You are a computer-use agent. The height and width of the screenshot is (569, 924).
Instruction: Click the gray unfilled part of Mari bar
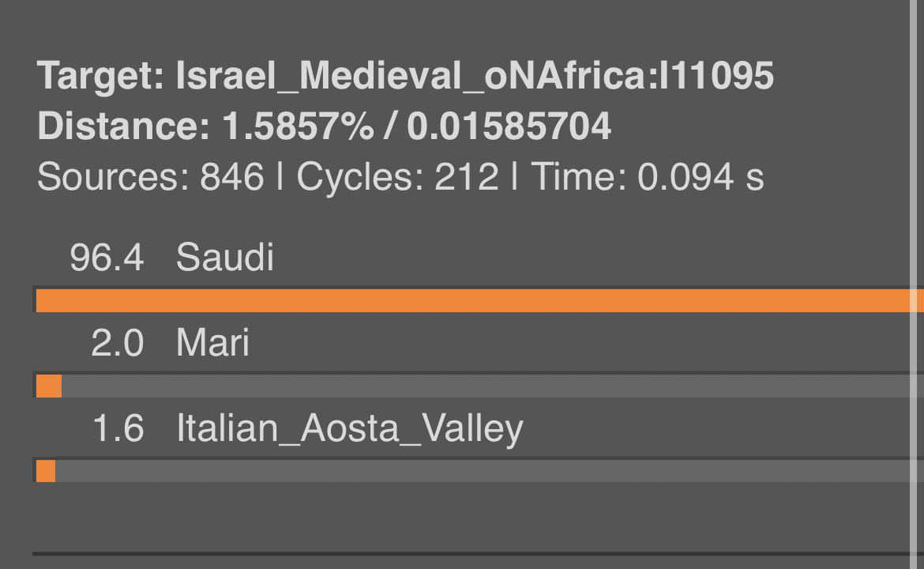click(x=486, y=386)
